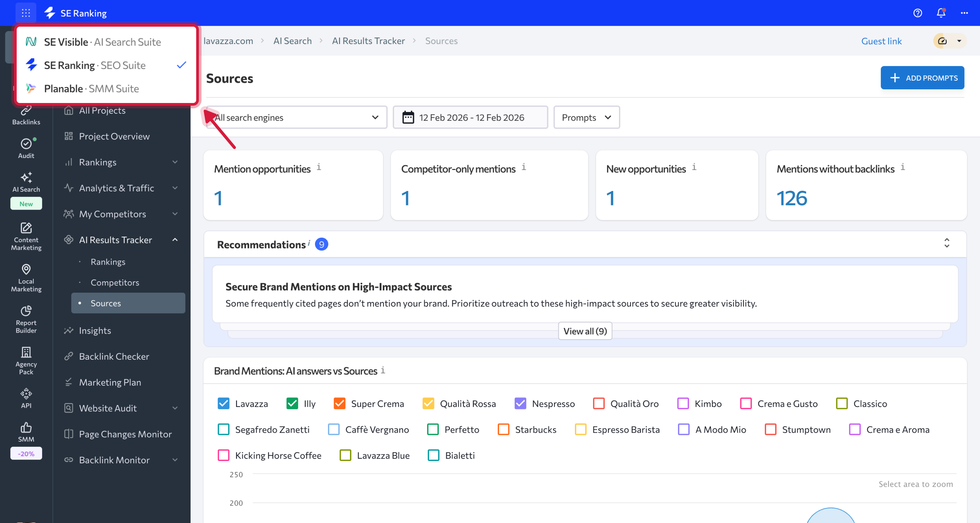Open the app switcher grid icon
The width and height of the screenshot is (980, 523).
coord(26,13)
